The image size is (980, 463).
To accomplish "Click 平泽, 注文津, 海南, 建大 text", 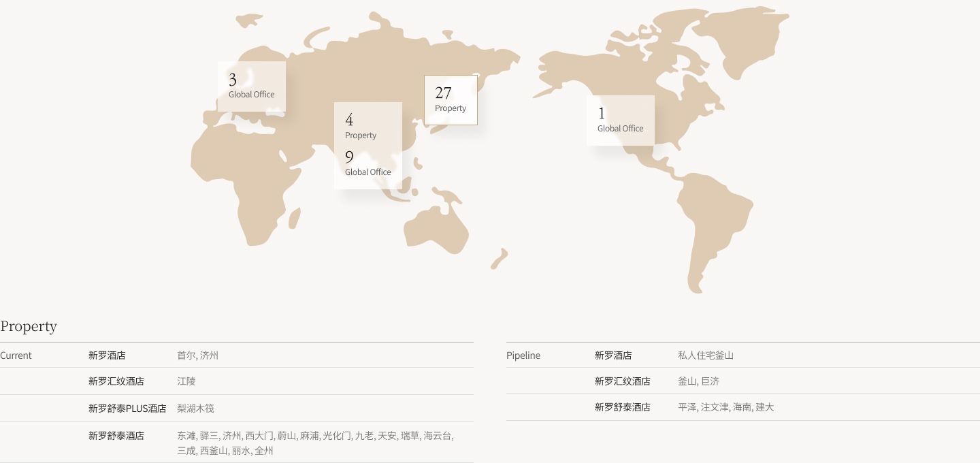I will click(726, 407).
